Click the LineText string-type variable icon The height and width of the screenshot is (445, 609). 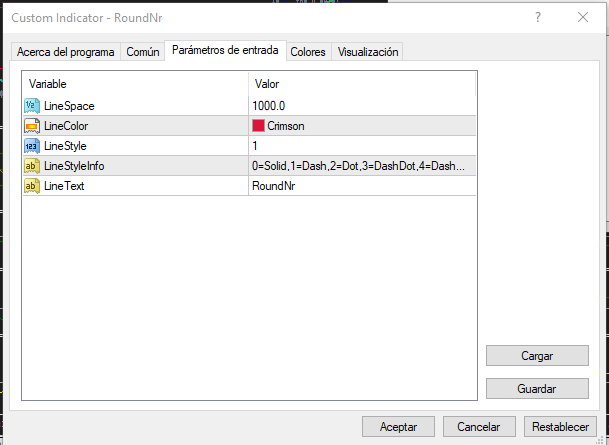31,186
